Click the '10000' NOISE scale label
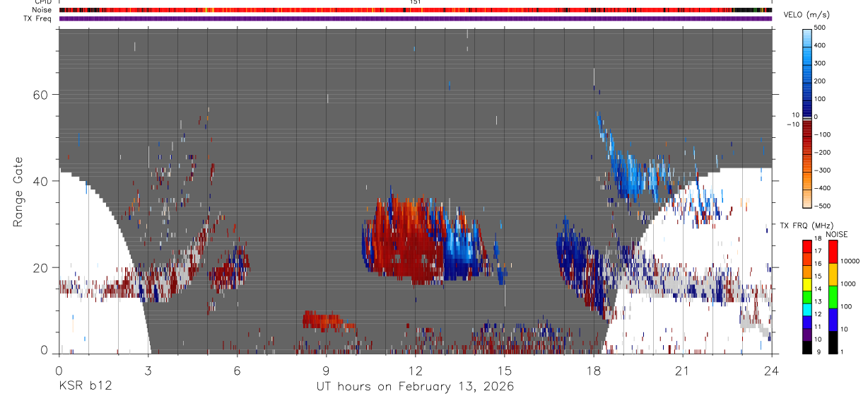Image resolution: width=868 pixels, height=401 pixels. [x=850, y=261]
